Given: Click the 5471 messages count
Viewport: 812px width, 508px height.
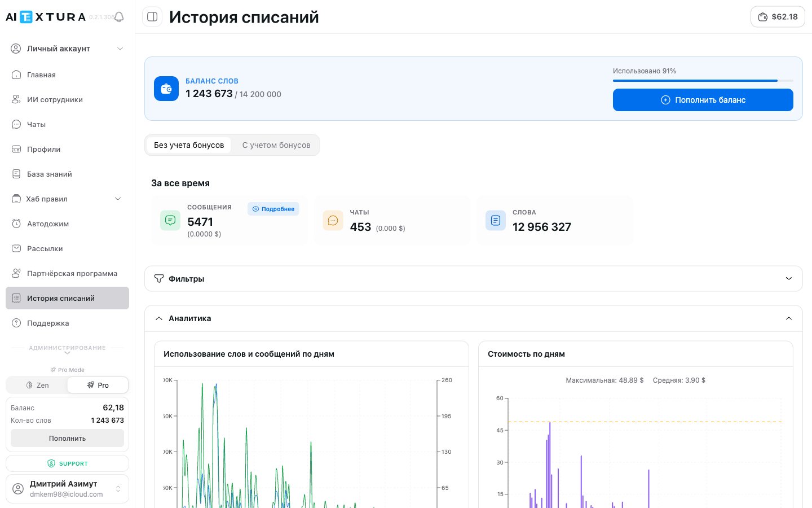Looking at the screenshot, I should (200, 222).
